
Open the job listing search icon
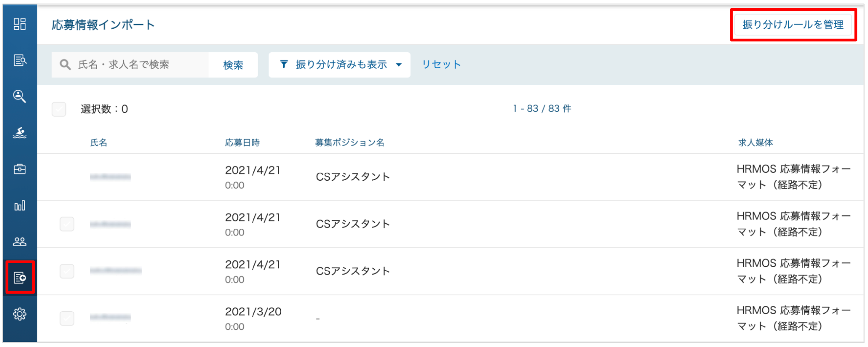[20, 60]
